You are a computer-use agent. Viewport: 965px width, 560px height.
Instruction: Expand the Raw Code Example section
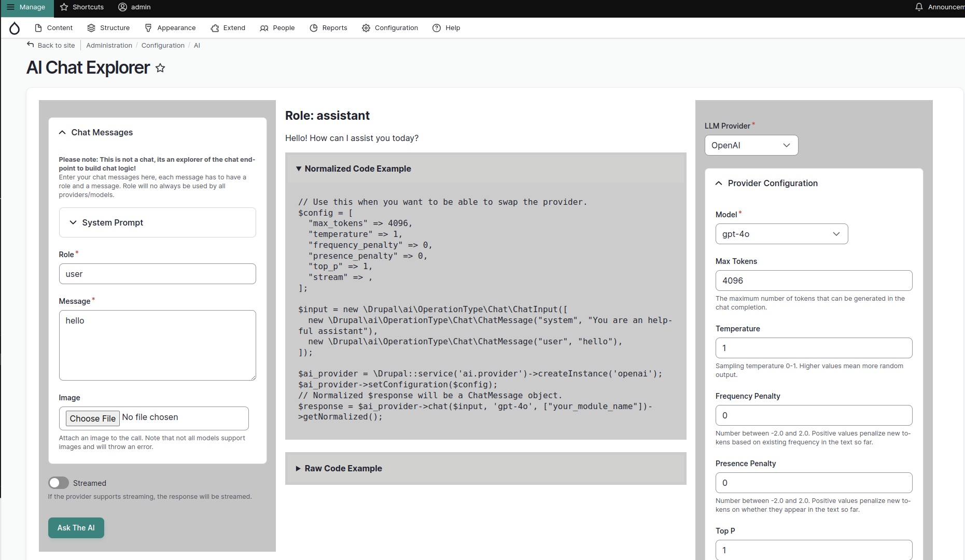(343, 468)
